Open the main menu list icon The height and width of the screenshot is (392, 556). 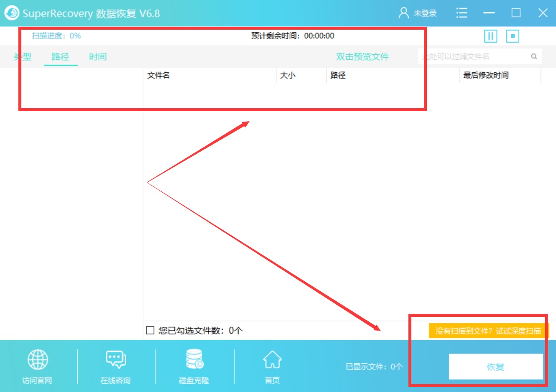coord(462,13)
